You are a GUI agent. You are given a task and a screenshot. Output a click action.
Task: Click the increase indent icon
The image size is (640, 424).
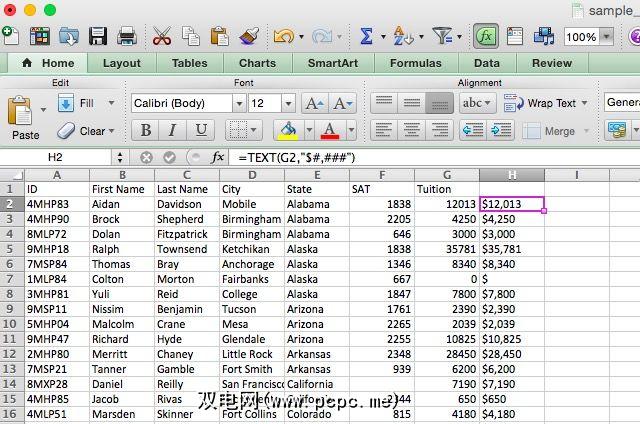(x=501, y=131)
